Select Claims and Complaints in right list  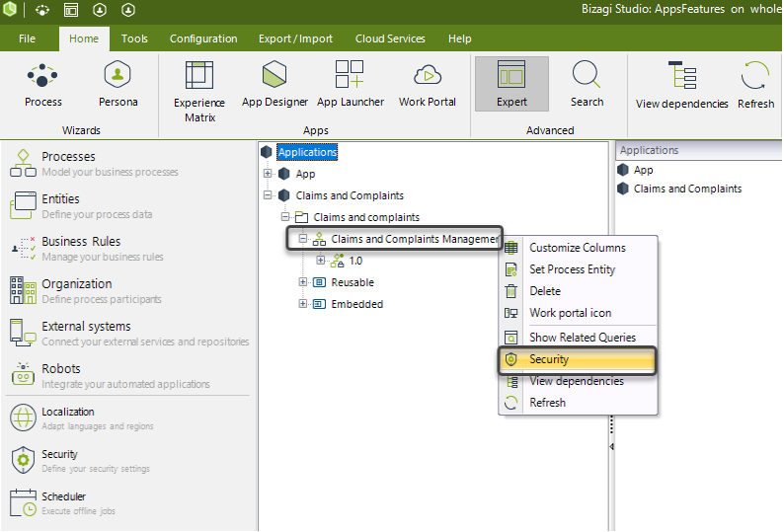coord(687,189)
